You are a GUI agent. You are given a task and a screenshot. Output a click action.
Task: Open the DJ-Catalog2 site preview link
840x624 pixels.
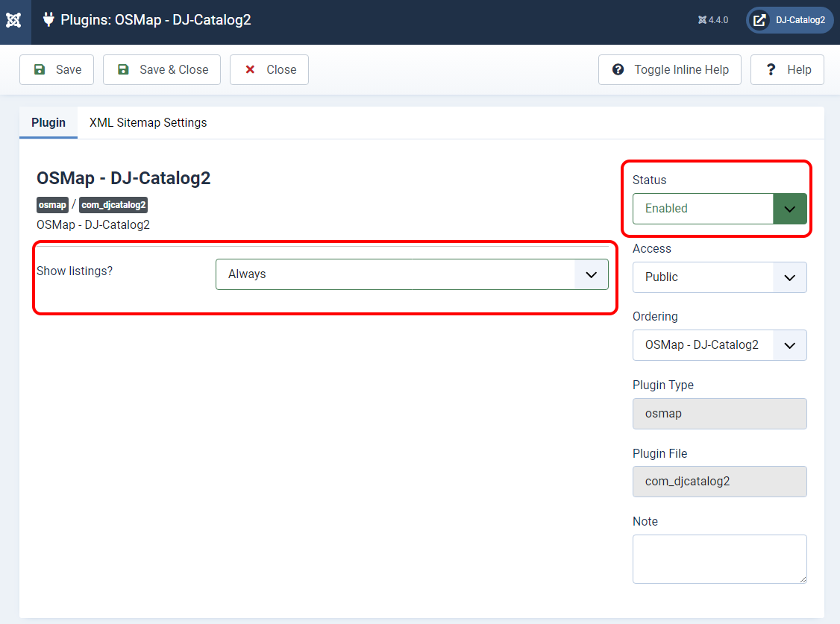click(x=789, y=20)
